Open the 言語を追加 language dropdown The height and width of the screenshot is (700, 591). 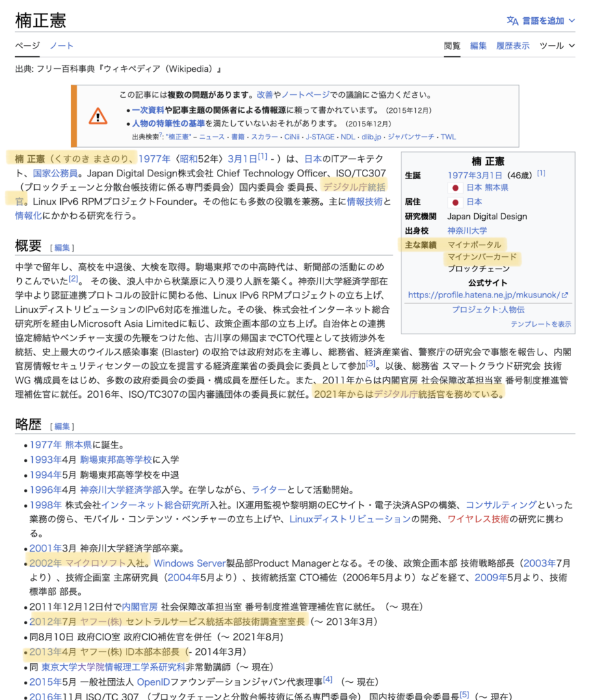pos(540,21)
